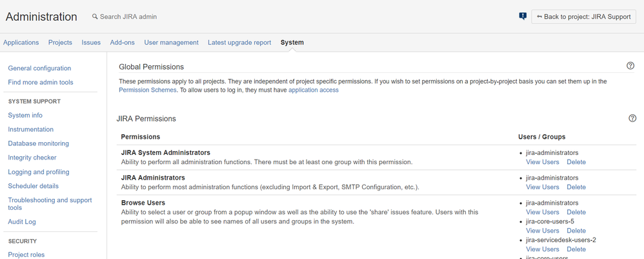The width and height of the screenshot is (644, 259).
Task: Open the Applications tab
Action: (21, 43)
